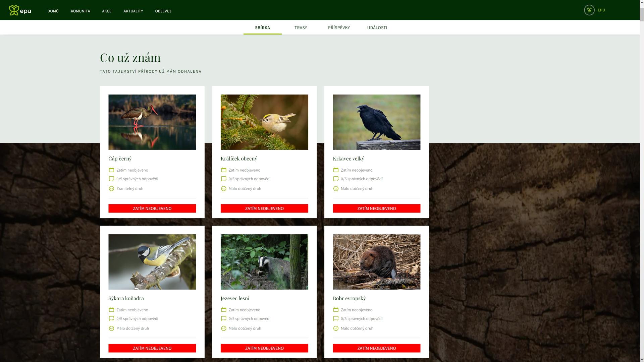Click Zatím neobjeveno button for Jezevec lesní
This screenshot has height=362, width=644.
tap(264, 348)
